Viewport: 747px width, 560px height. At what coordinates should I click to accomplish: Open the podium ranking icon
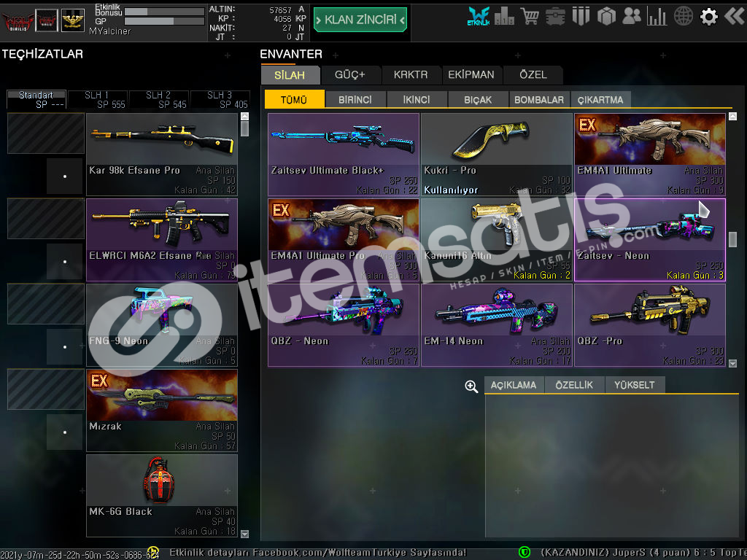click(x=504, y=17)
